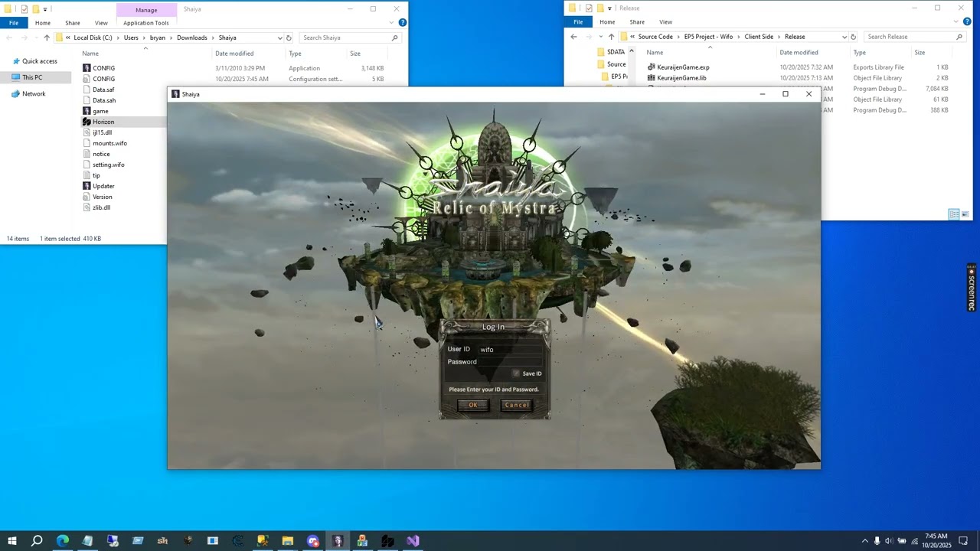Viewport: 980px width, 551px height.
Task: Click Client Side in Release address path
Action: [x=759, y=37]
